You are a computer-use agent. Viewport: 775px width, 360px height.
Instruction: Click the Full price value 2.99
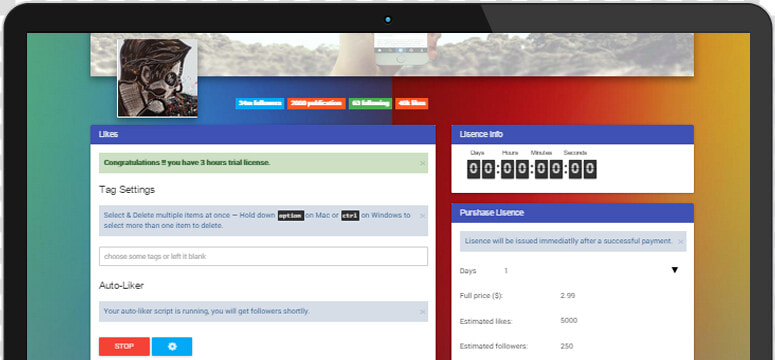tap(567, 296)
